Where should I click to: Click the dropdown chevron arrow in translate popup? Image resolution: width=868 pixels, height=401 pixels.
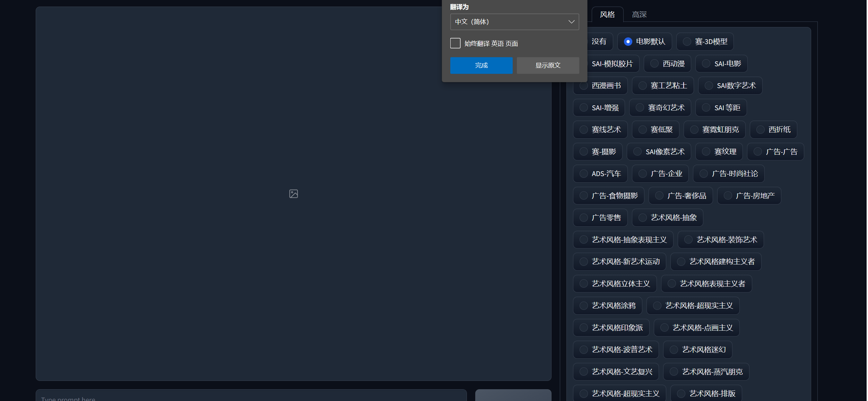[571, 22]
